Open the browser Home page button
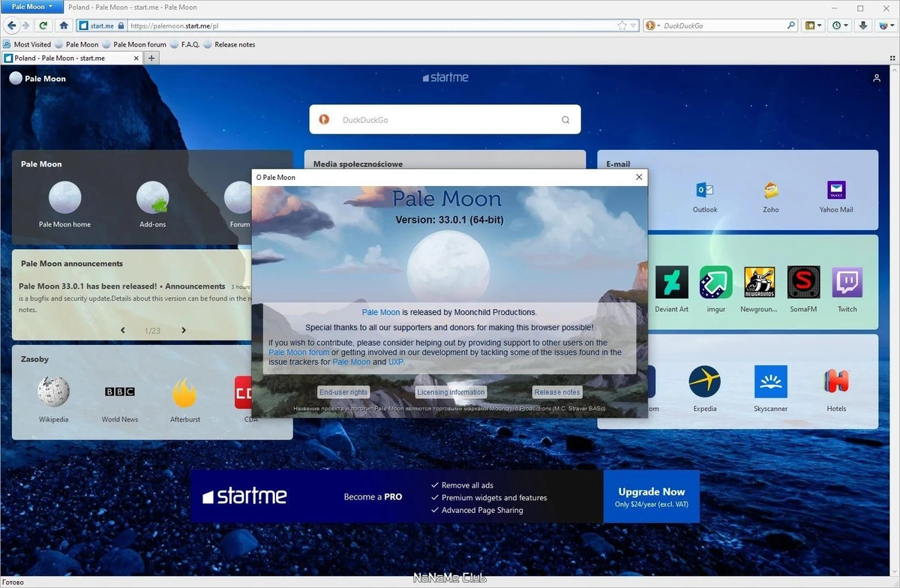The height and width of the screenshot is (588, 900). coord(64,25)
